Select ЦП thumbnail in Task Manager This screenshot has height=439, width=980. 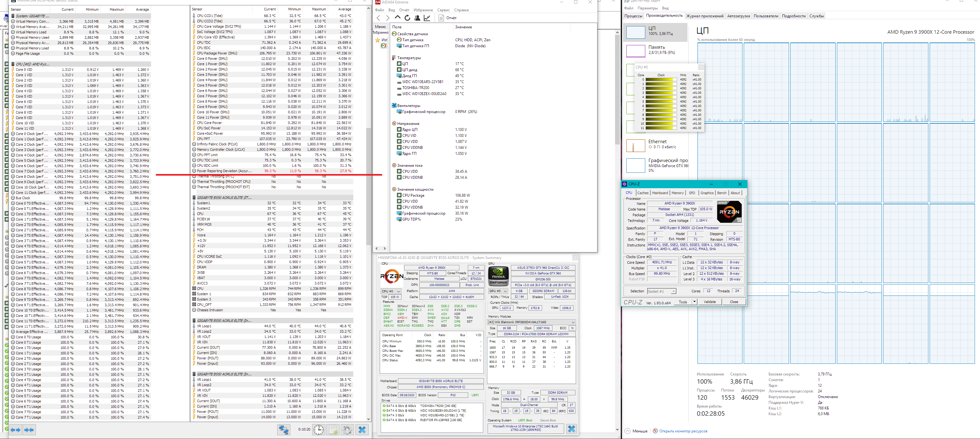(x=635, y=32)
